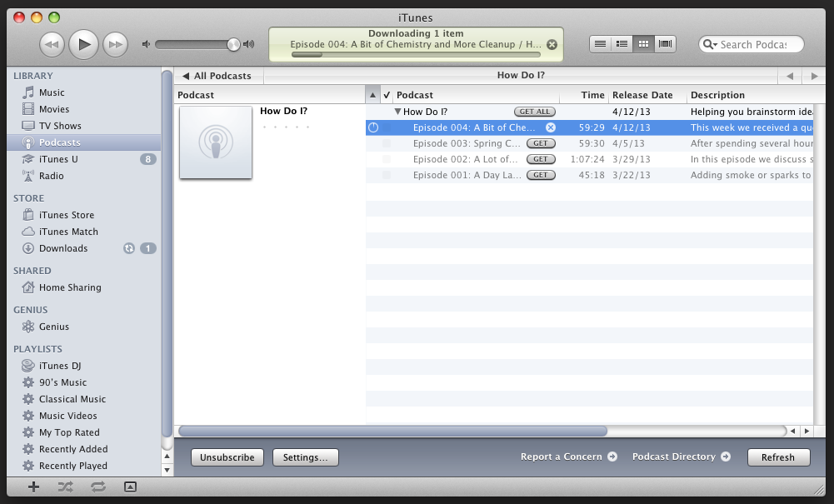Open Downloads in sidebar
The width and height of the screenshot is (834, 504).
coord(62,248)
